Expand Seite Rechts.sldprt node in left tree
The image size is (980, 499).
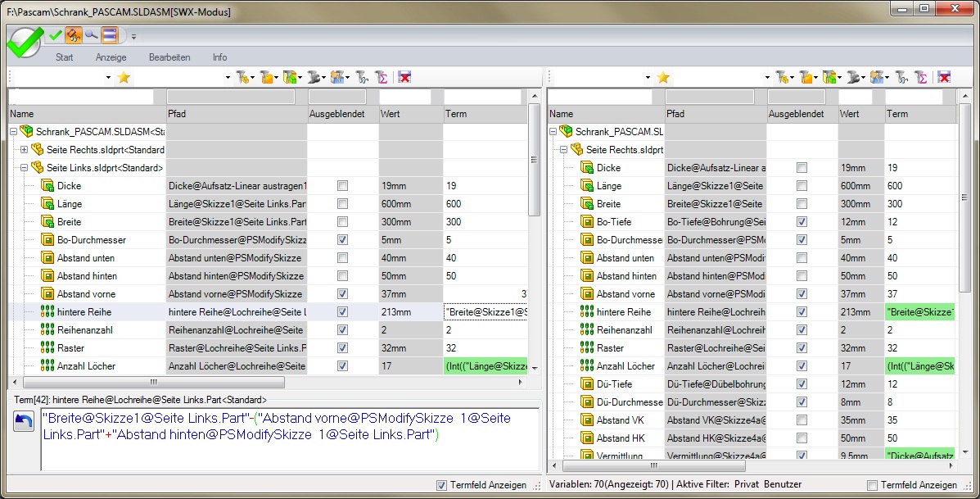(x=24, y=150)
